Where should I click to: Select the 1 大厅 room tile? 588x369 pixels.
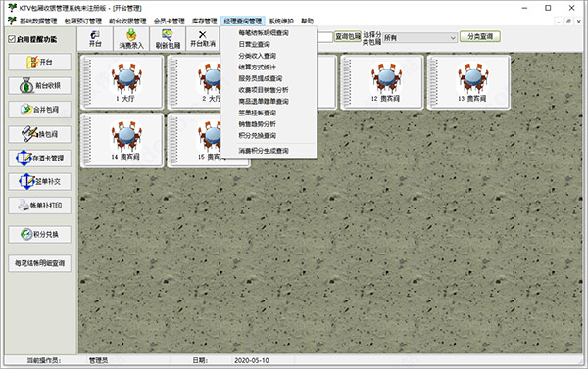tap(122, 82)
